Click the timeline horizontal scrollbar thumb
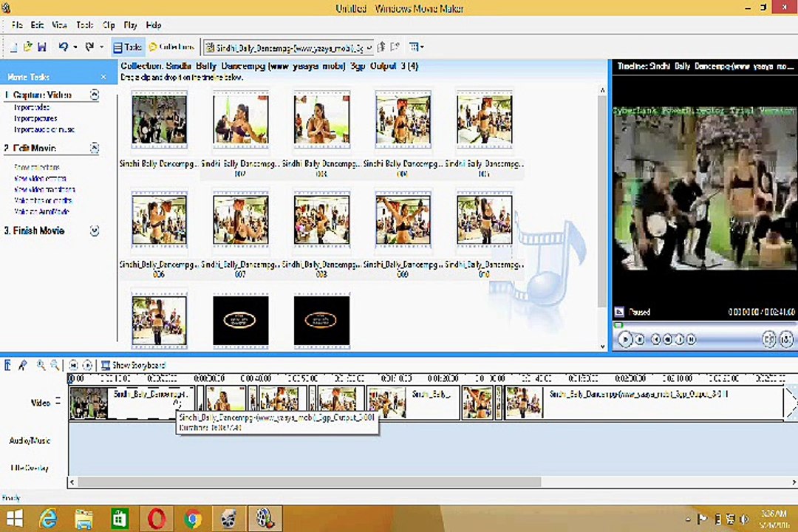 point(310,482)
